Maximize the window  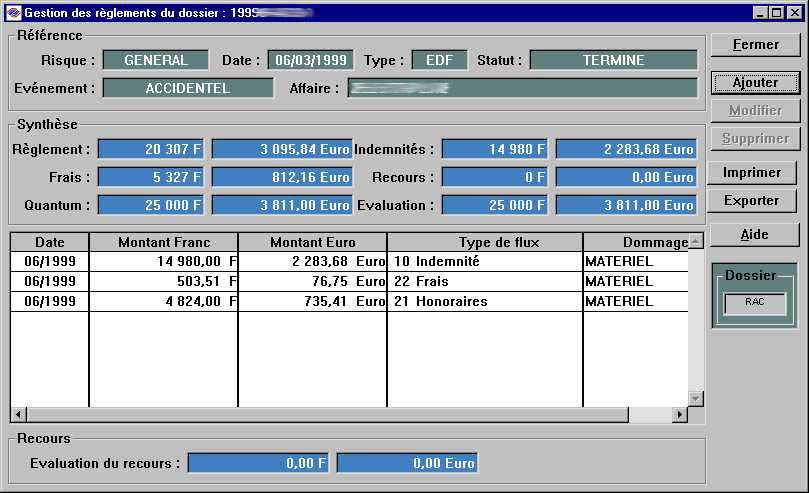776,13
